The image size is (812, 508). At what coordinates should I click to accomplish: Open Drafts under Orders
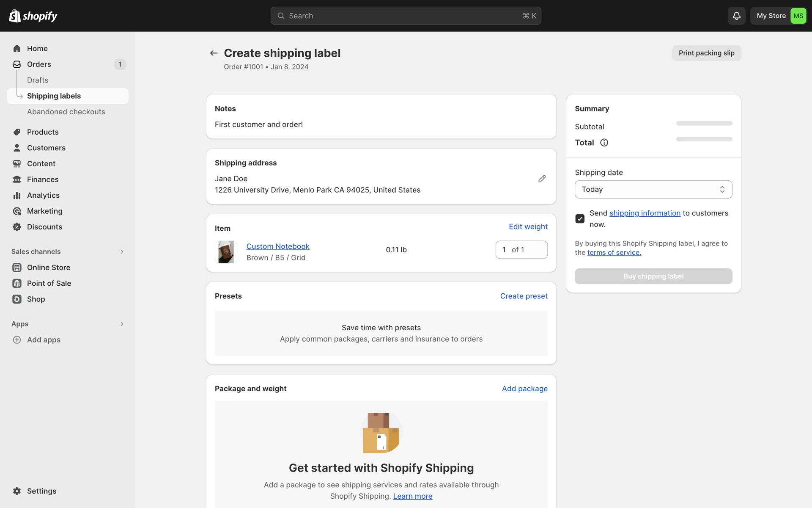[38, 80]
